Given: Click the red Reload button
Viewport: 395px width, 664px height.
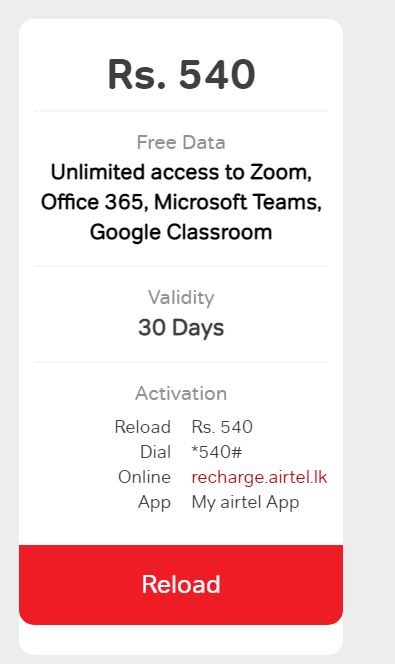Looking at the screenshot, I should tap(181, 584).
